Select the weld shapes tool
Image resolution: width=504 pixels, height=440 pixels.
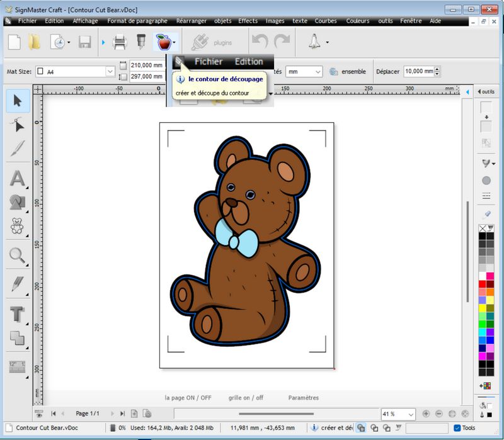pyautogui.click(x=17, y=338)
